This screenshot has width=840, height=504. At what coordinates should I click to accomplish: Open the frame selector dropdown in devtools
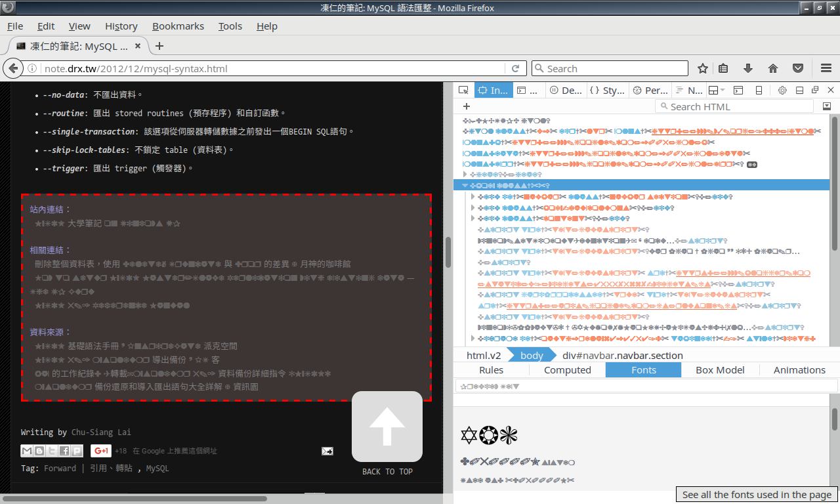[x=717, y=90]
